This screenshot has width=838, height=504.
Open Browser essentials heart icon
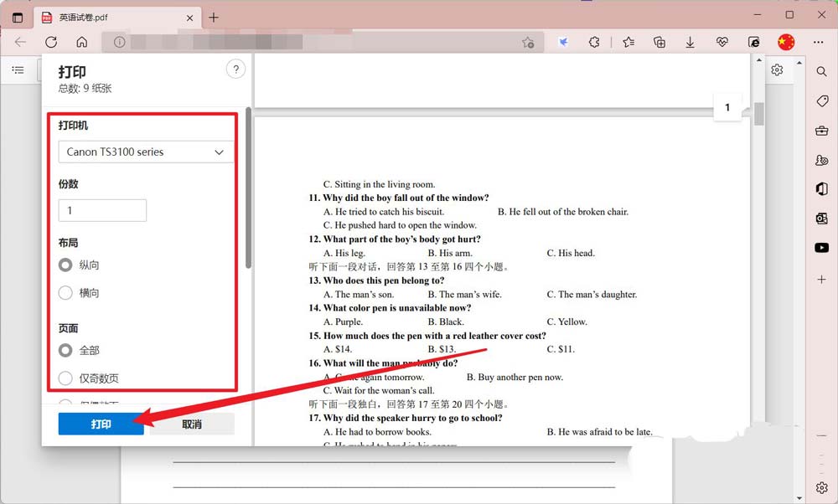722,42
